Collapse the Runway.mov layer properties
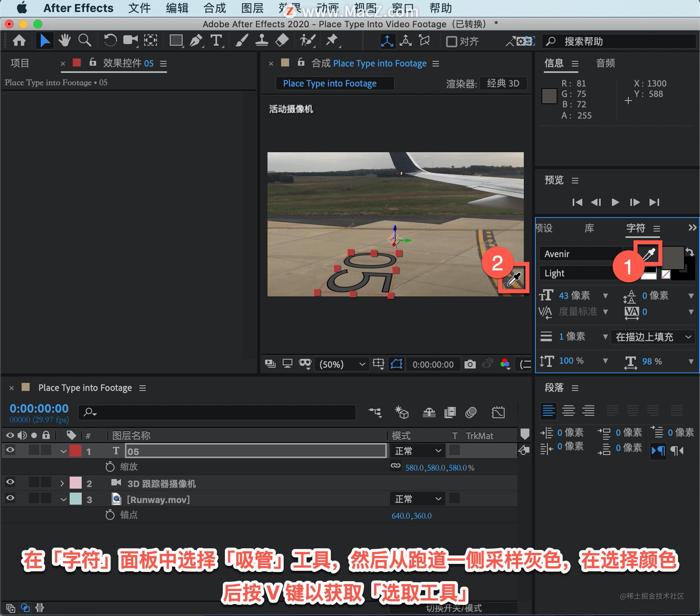This screenshot has width=700, height=616. (63, 499)
